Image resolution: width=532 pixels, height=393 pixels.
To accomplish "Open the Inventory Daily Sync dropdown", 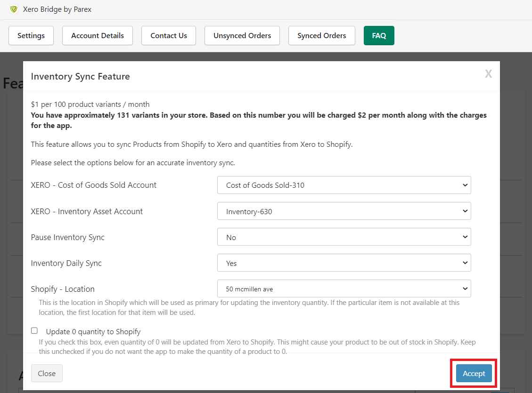I will point(344,263).
